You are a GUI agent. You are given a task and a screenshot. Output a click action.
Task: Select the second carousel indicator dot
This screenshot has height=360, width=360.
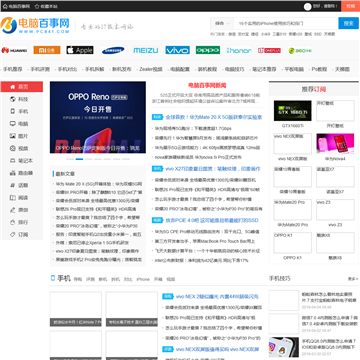tap(79, 159)
